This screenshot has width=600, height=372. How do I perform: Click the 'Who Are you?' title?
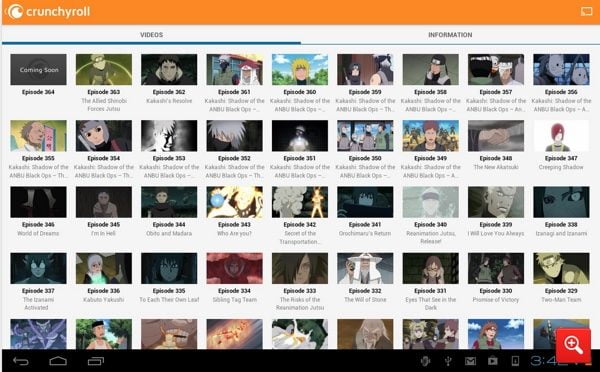click(235, 233)
